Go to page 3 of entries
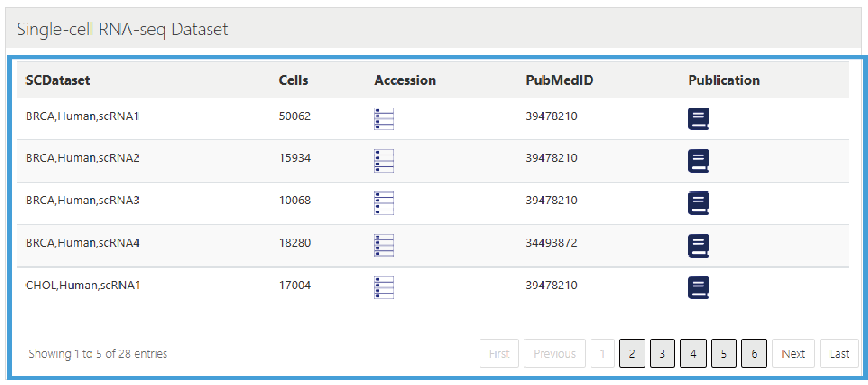This screenshot has width=868, height=385. tap(662, 353)
